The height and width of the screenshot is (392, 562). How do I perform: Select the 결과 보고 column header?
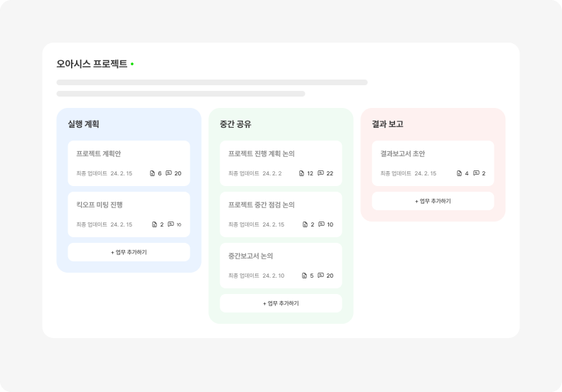click(x=387, y=124)
